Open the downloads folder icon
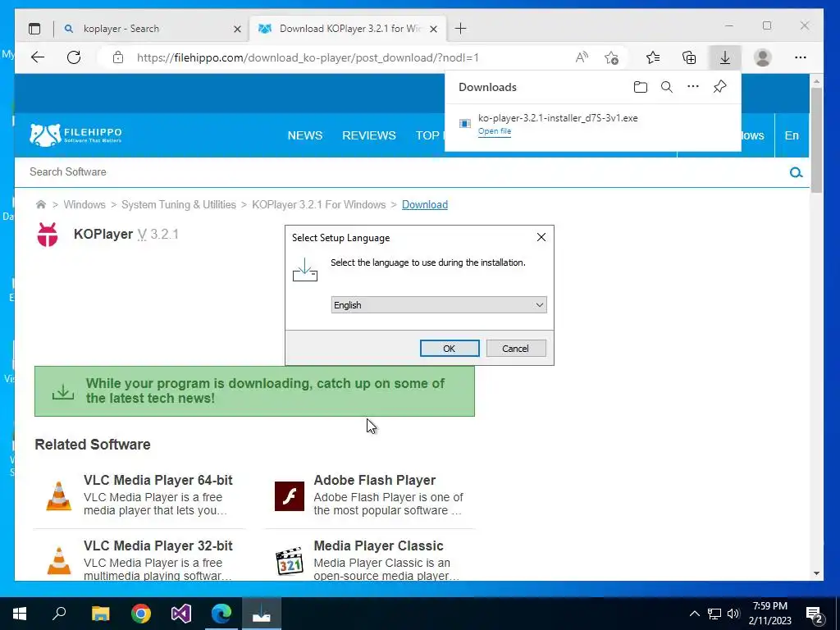This screenshot has height=630, width=840. click(x=640, y=87)
